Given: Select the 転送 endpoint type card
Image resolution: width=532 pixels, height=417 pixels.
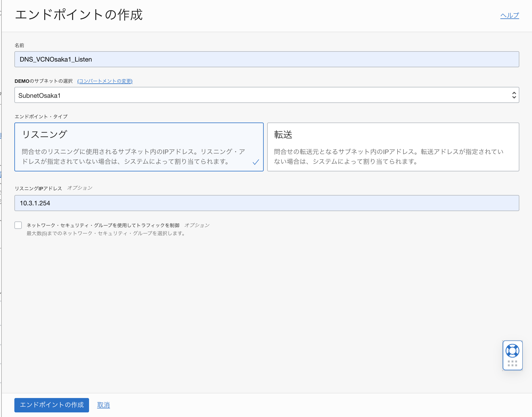Looking at the screenshot, I should click(x=393, y=147).
